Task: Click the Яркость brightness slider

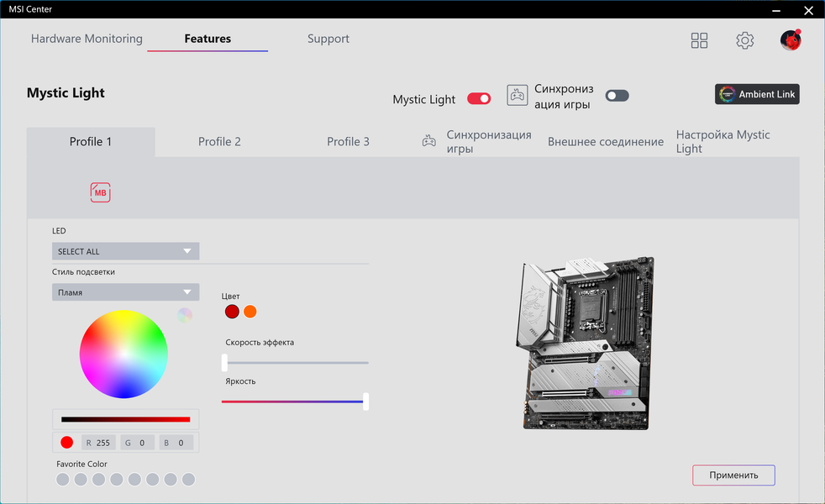Action: pos(295,402)
